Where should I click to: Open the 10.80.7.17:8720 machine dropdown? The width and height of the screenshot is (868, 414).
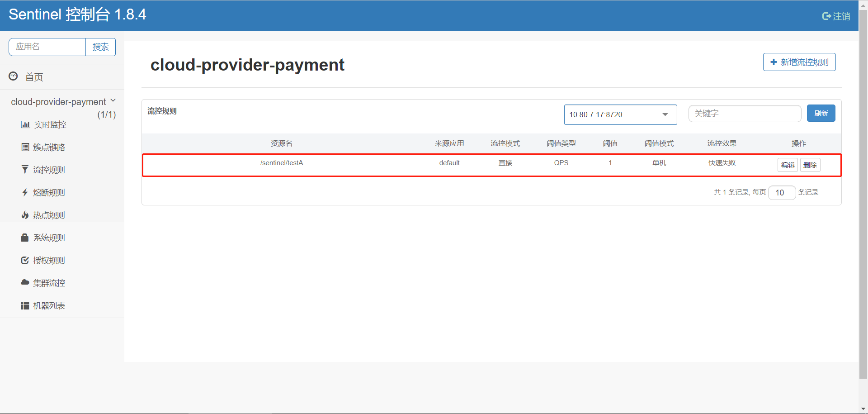coord(620,114)
